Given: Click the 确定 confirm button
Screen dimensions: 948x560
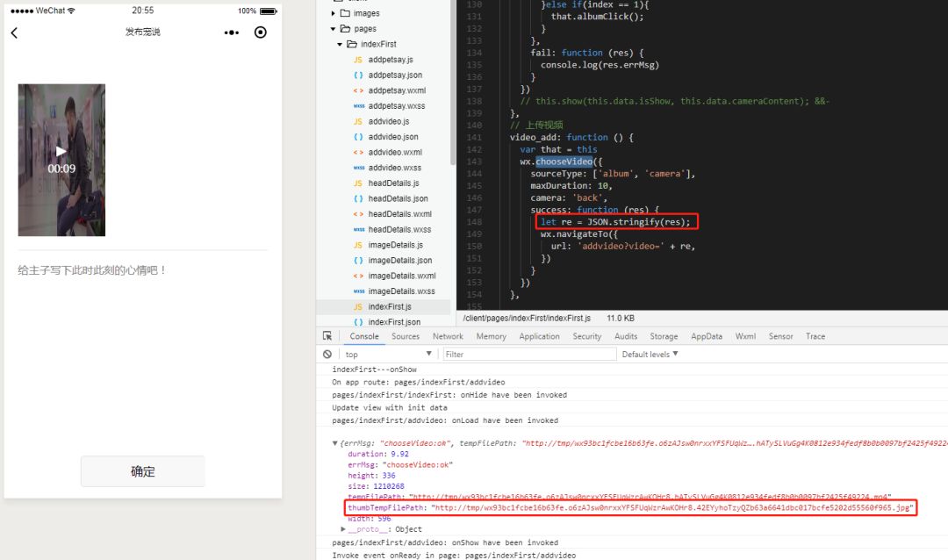Looking at the screenshot, I should tap(143, 471).
